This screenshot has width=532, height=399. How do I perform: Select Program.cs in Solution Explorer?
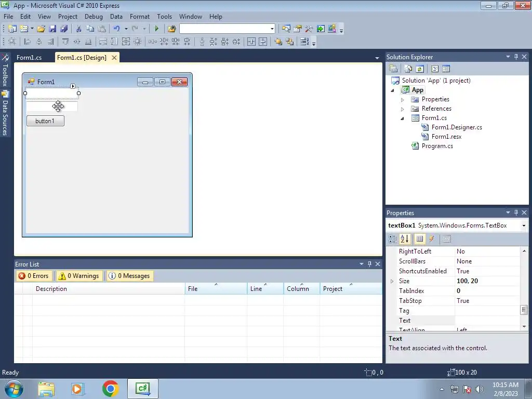tap(437, 146)
